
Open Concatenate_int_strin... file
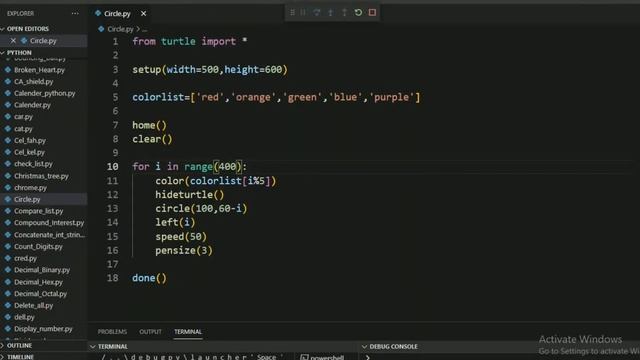[x=49, y=235]
